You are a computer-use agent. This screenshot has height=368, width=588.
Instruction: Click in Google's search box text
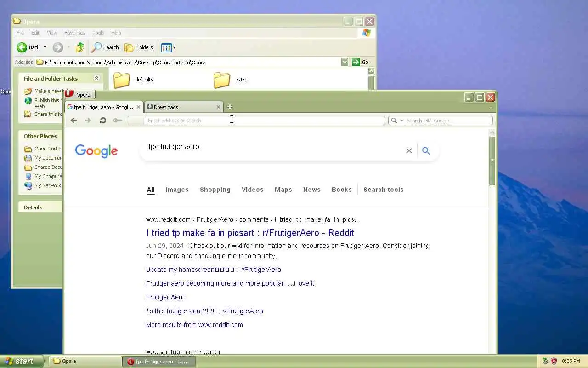[174, 147]
